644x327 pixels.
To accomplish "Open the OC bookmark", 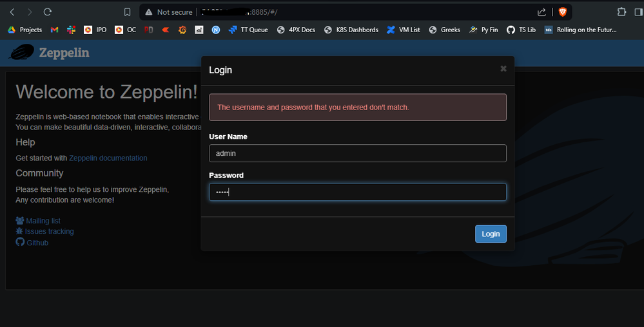I will [x=125, y=30].
